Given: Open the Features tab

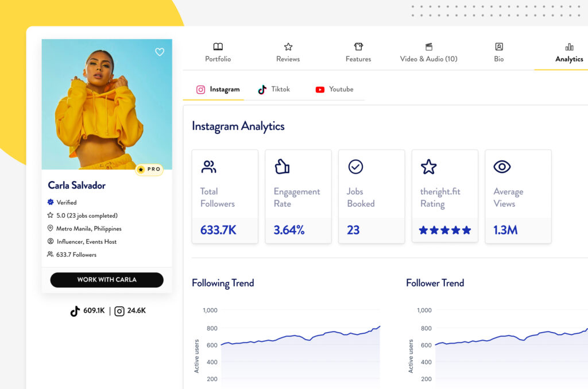Looking at the screenshot, I should pos(358,52).
